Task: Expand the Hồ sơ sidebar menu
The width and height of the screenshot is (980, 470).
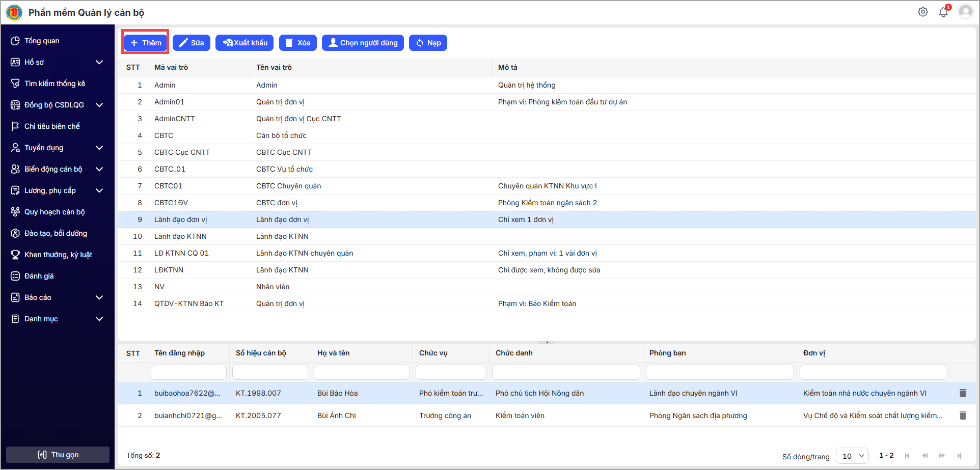Action: point(99,62)
